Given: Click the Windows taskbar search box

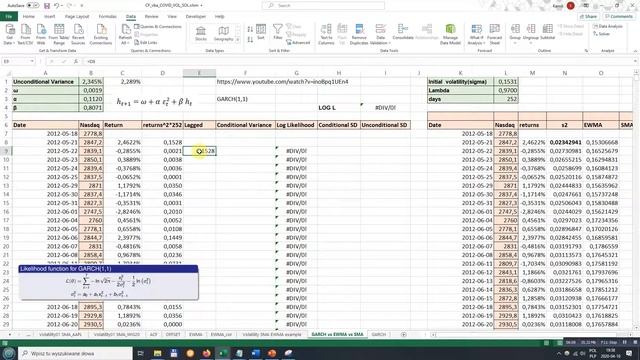Looking at the screenshot, I should click(76, 353).
